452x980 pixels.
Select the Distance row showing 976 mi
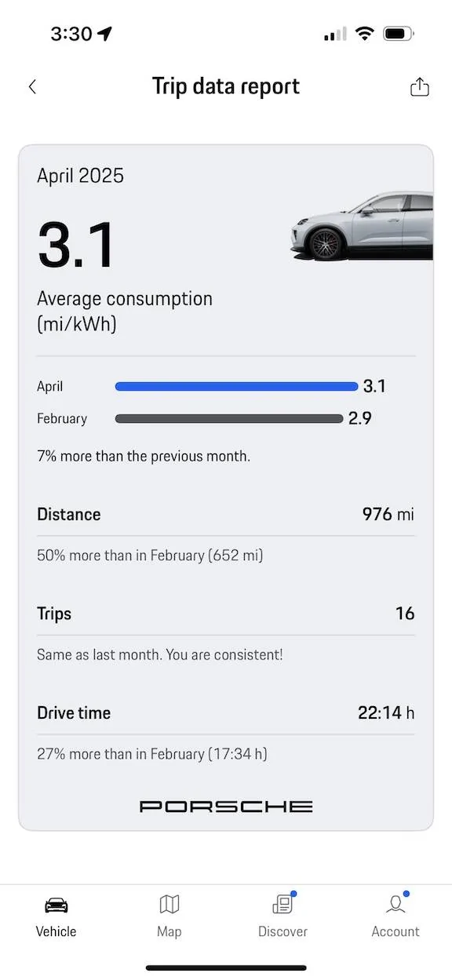click(x=226, y=514)
